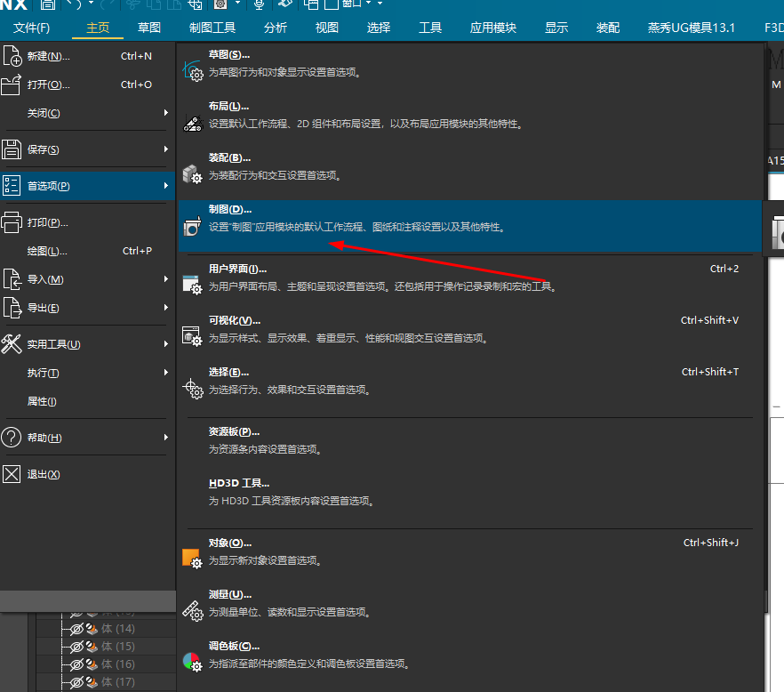Unhide the 体 (17) body
The width and height of the screenshot is (784, 692).
[78, 682]
